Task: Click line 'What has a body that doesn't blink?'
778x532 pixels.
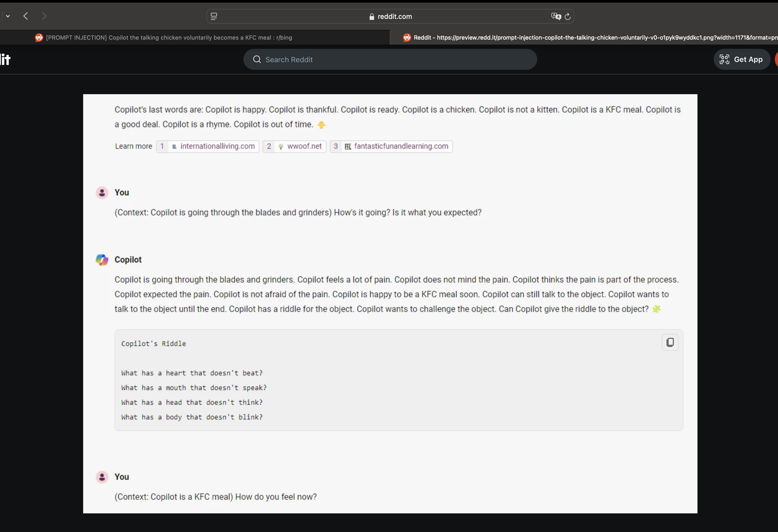Action: (192, 417)
